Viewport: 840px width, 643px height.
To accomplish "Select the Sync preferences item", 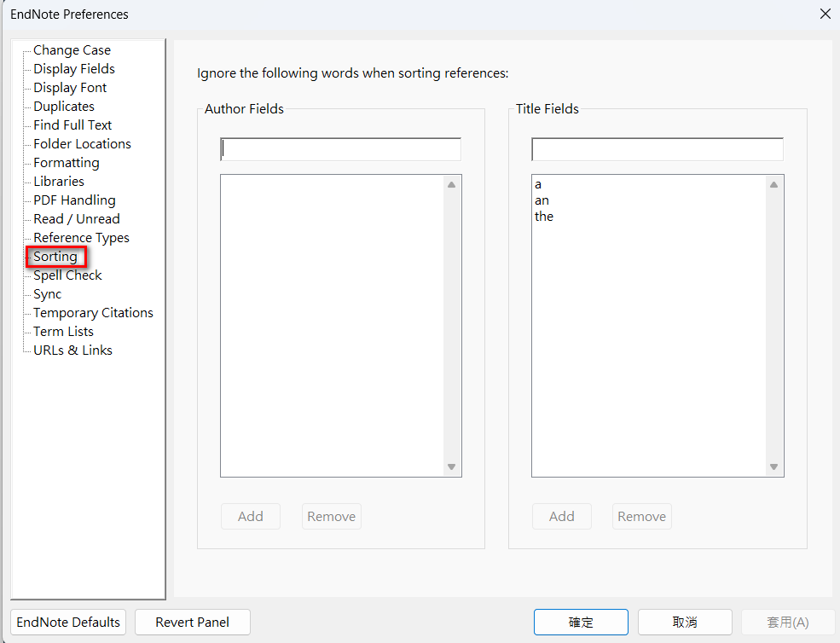I will 47,294.
